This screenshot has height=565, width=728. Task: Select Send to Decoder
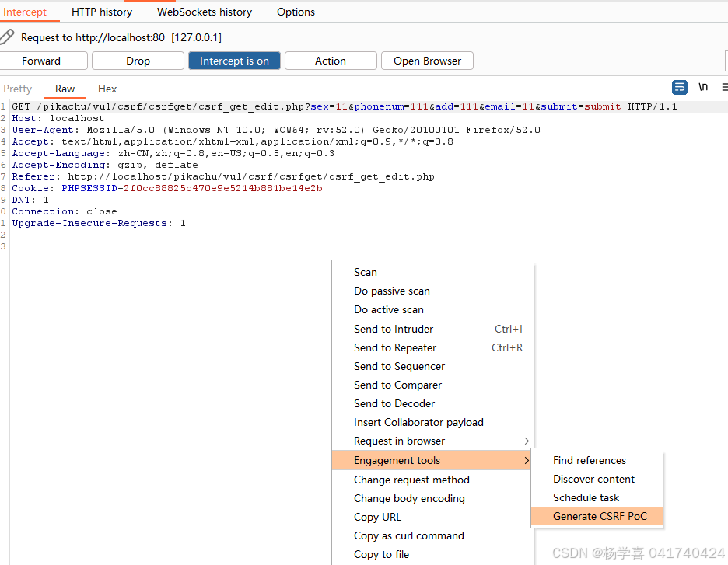pos(432,403)
